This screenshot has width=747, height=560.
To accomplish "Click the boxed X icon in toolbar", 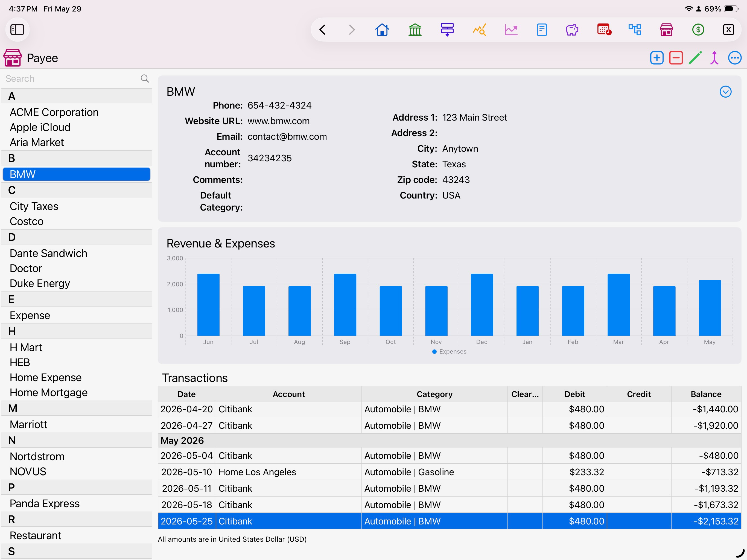I will click(728, 30).
